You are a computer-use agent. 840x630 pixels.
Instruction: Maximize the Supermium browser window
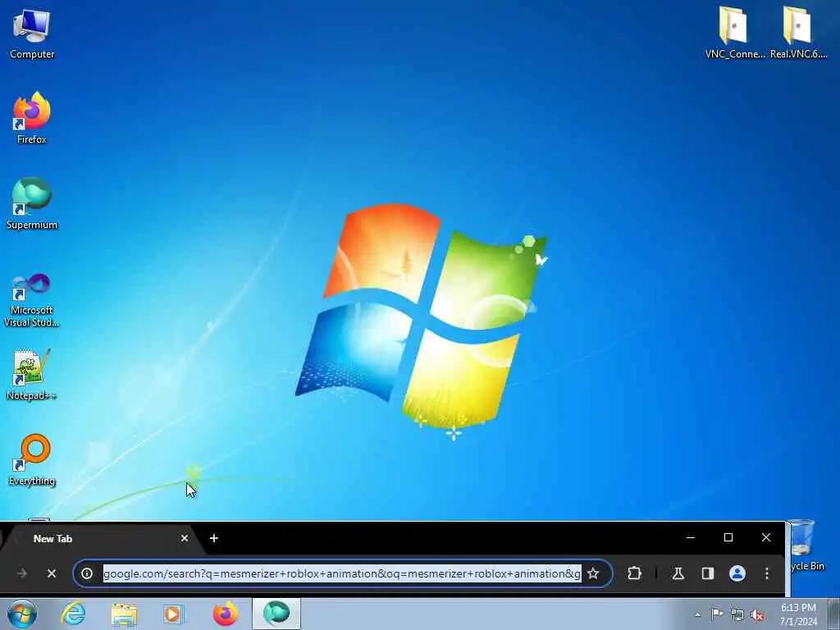click(728, 537)
